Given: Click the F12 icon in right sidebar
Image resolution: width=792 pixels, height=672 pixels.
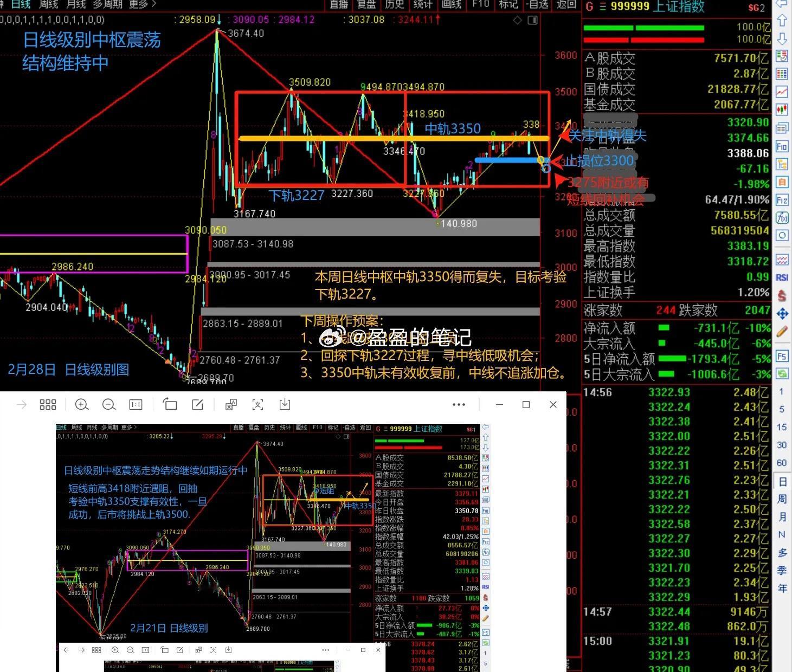Looking at the screenshot, I should point(782,200).
